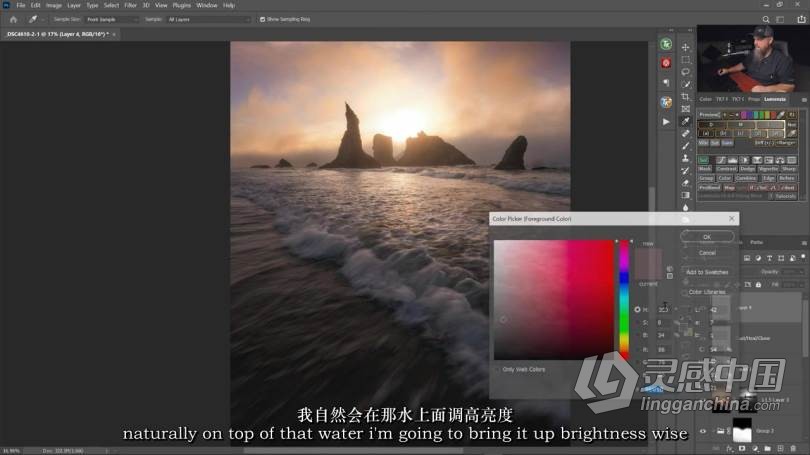Open the Sample All Layers dropdown

[x=206, y=19]
